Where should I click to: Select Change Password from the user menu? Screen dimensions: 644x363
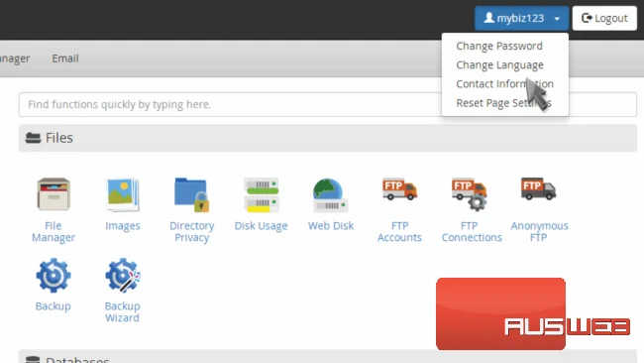pos(499,46)
